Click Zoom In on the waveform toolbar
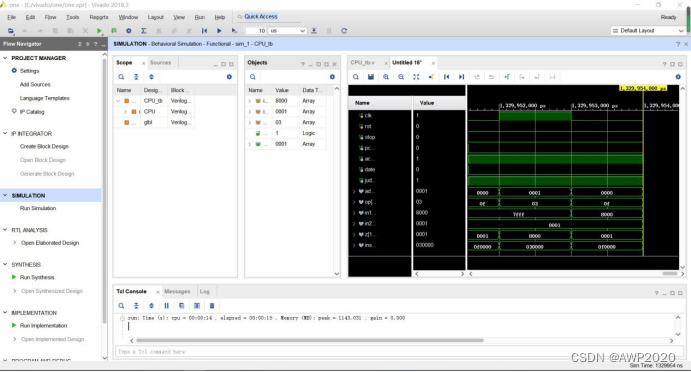This screenshot has width=691, height=372. click(386, 77)
